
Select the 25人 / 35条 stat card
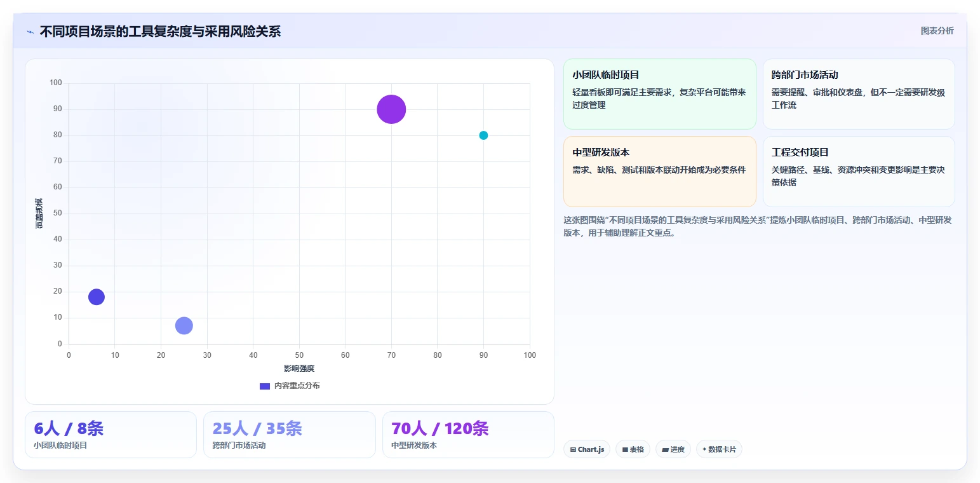tap(290, 435)
